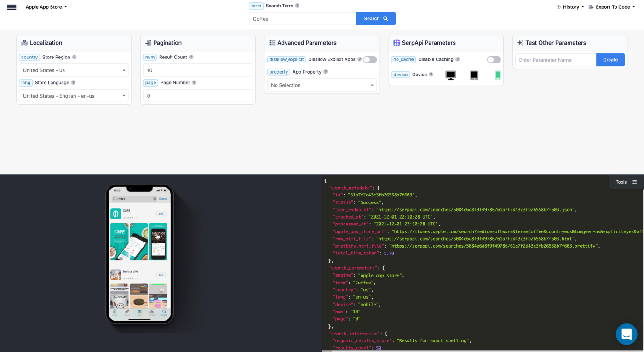Image resolution: width=644 pixels, height=352 pixels.
Task: Click the COFE app icon on phone
Action: tap(115, 214)
